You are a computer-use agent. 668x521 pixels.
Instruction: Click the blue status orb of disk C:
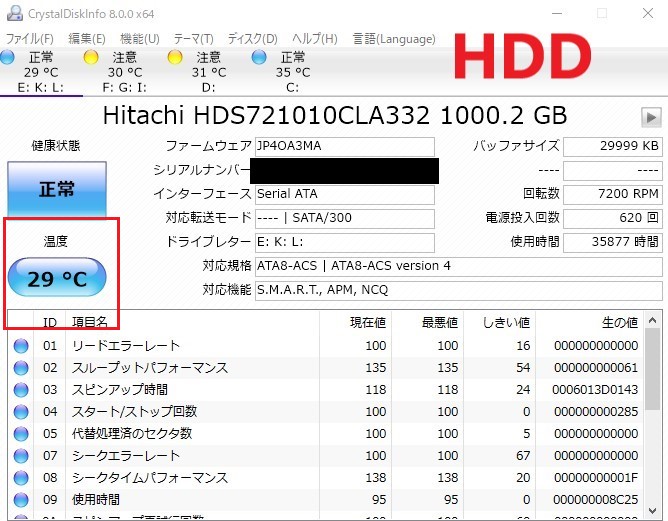pyautogui.click(x=259, y=57)
